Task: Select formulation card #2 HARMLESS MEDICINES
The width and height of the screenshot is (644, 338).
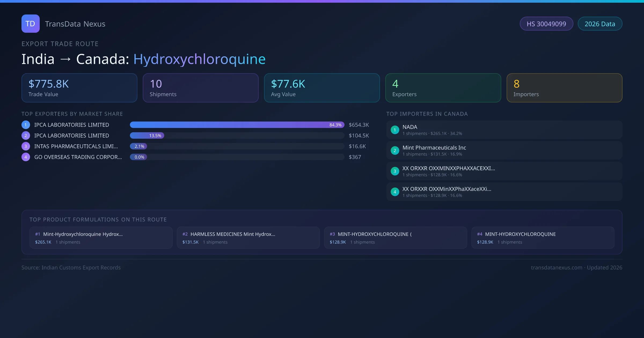Action: tap(248, 238)
